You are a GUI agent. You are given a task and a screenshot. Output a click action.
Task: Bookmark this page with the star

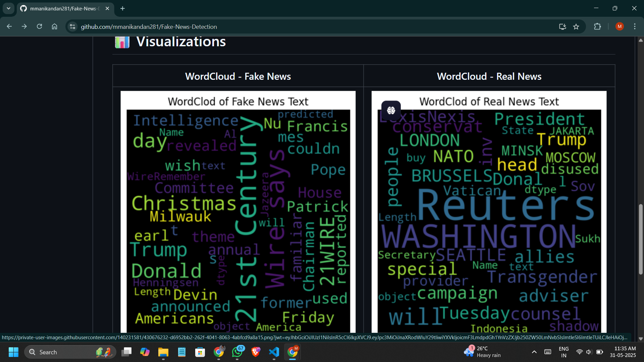coord(576,26)
